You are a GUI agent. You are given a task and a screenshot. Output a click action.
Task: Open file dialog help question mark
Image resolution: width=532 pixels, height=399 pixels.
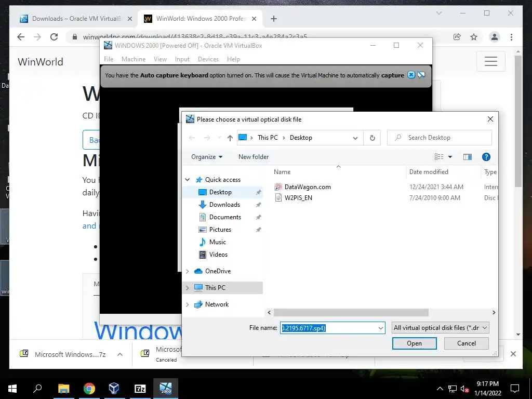486,157
